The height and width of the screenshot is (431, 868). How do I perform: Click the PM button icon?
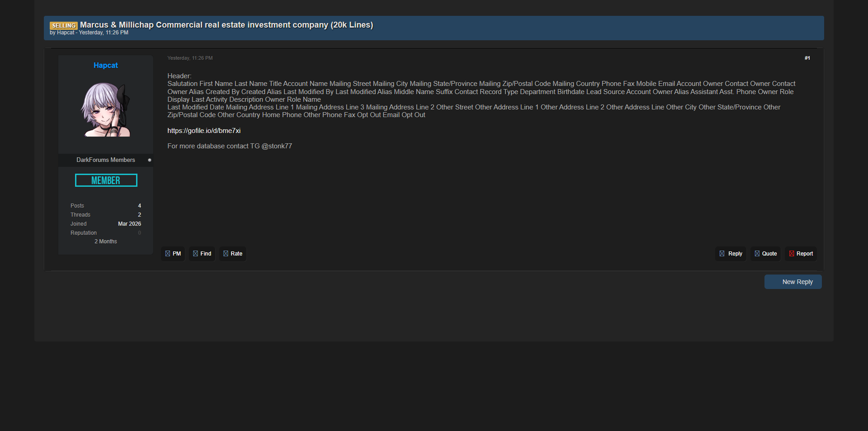[x=168, y=254]
